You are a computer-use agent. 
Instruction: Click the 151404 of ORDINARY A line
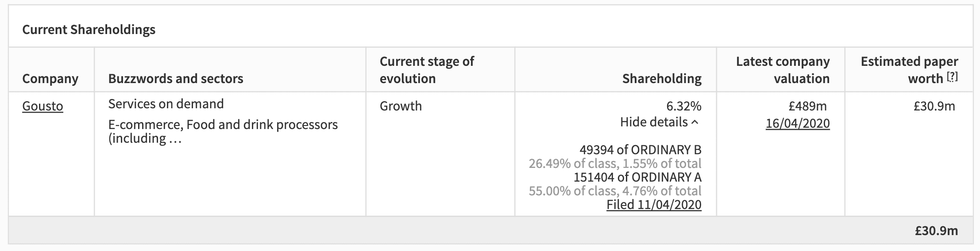tap(637, 177)
